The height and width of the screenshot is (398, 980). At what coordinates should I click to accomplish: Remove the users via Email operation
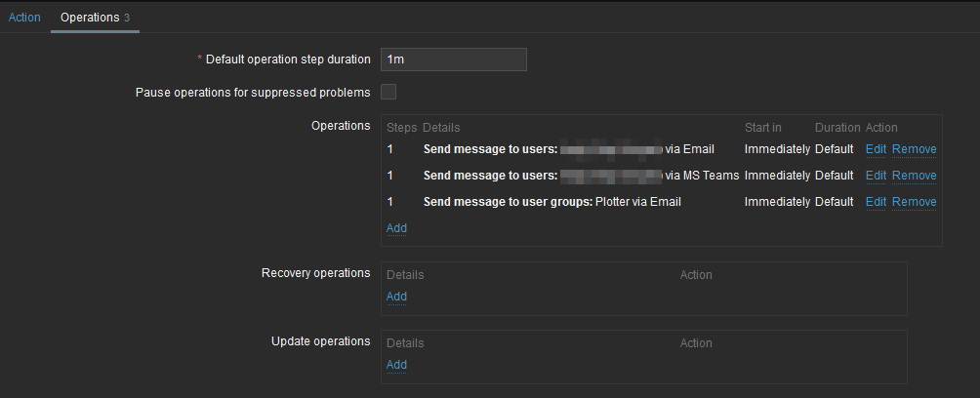click(x=914, y=149)
